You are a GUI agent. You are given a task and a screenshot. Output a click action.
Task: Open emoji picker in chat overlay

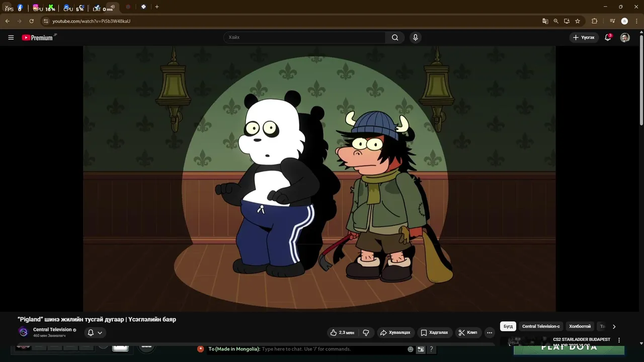411,349
